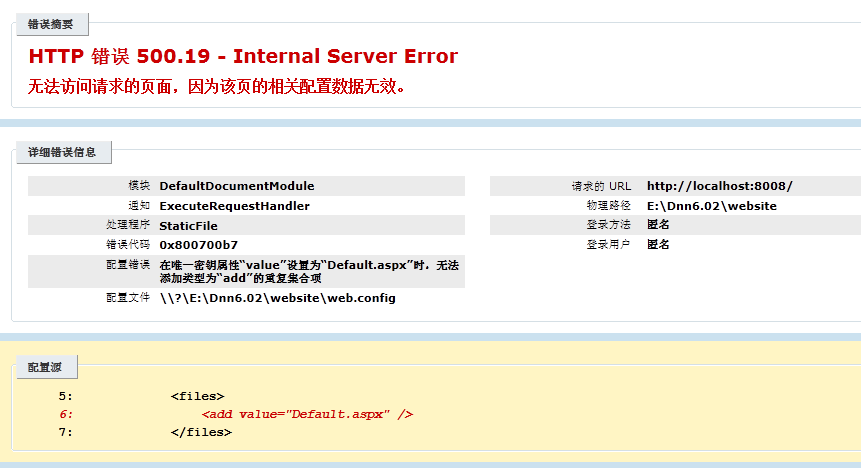Click the web.config file path
Screen dimensions: 861x468
tap(278, 298)
